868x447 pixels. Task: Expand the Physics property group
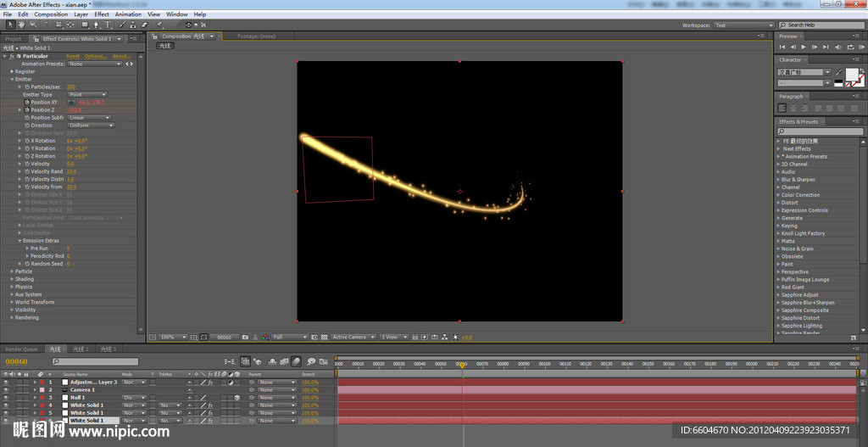click(x=12, y=287)
